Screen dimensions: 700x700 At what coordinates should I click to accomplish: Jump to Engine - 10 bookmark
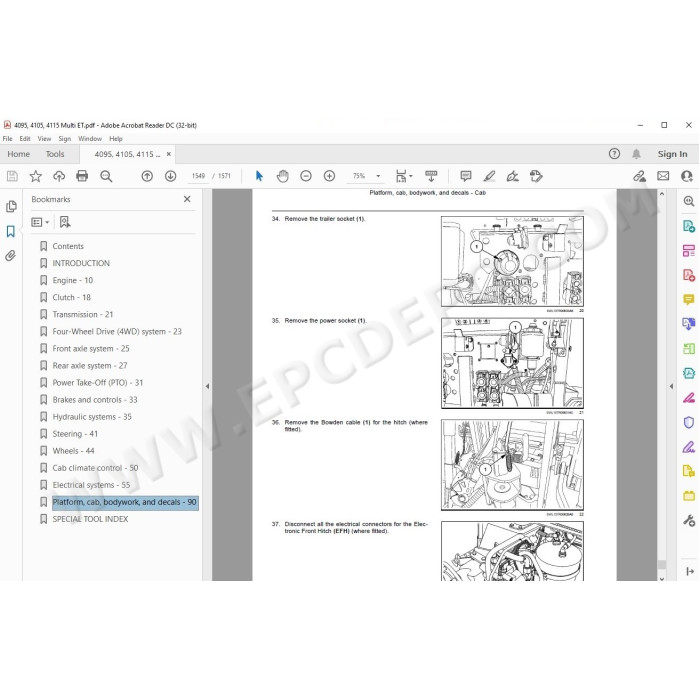73,280
